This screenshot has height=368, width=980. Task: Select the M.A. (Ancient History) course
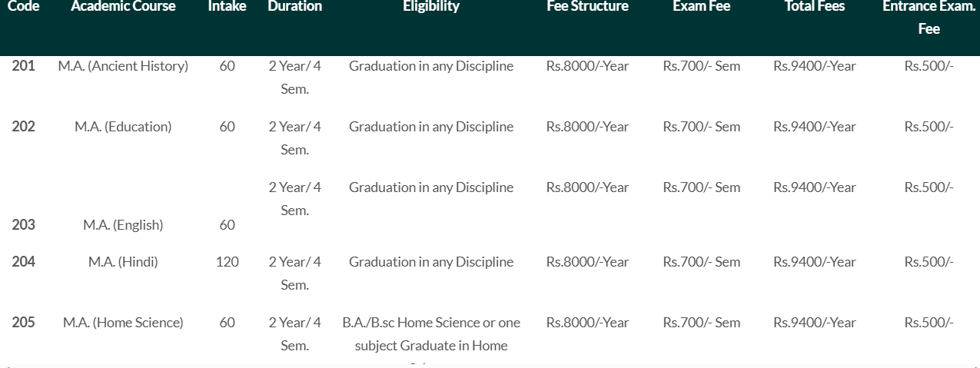point(123,66)
